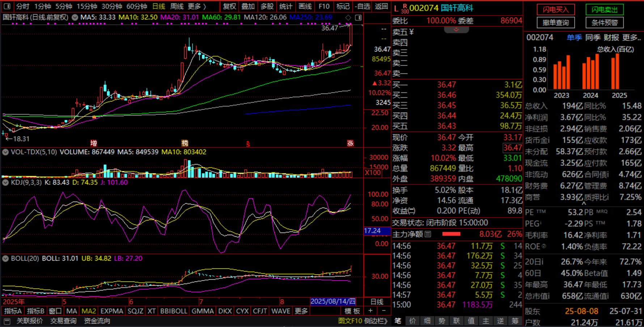
Task: Switch to 周线 weekly chart
Action: click(x=177, y=6)
